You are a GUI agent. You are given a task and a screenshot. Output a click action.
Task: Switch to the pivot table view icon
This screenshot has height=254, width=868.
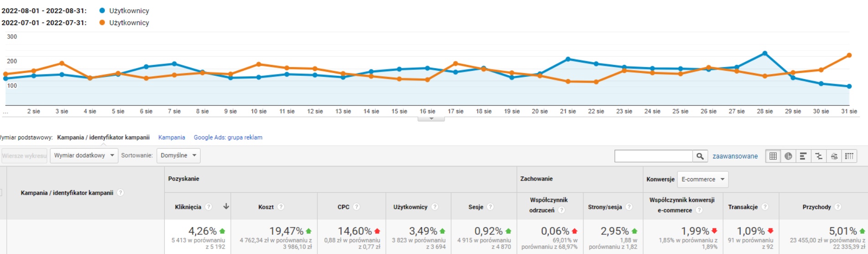[x=849, y=156]
